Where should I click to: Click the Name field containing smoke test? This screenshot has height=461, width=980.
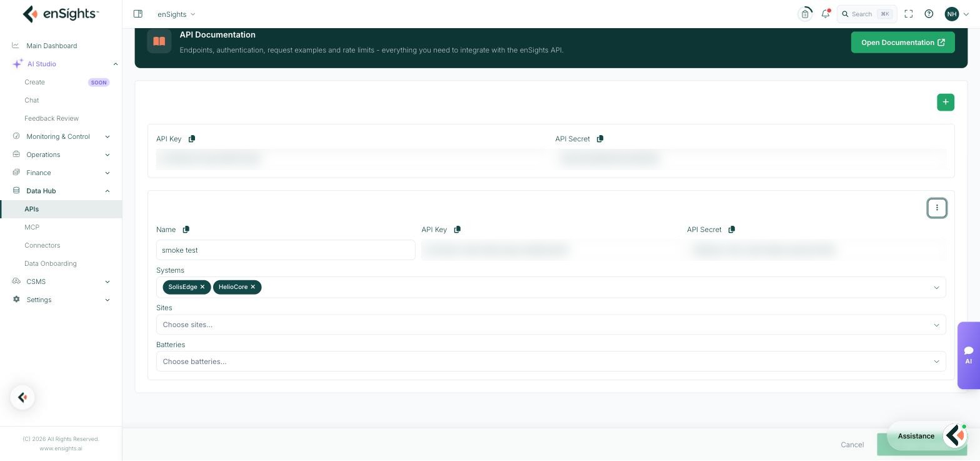tap(286, 250)
